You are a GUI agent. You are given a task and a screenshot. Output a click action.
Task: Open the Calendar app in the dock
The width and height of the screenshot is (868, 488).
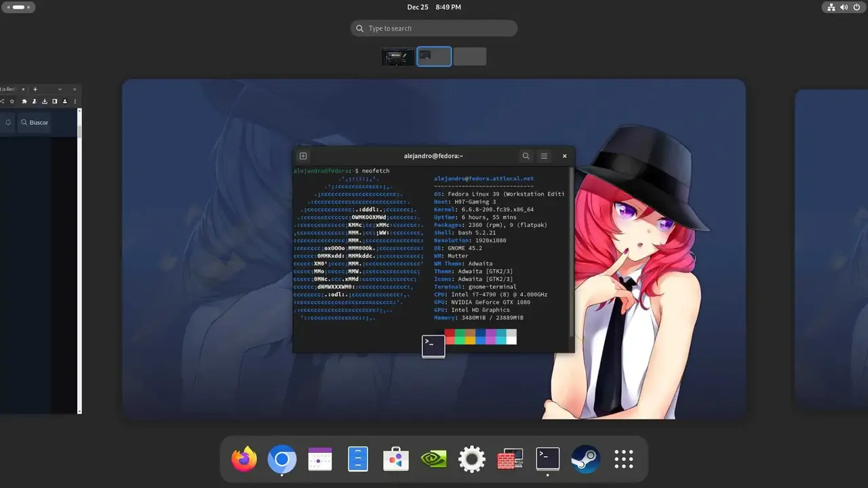tap(320, 459)
